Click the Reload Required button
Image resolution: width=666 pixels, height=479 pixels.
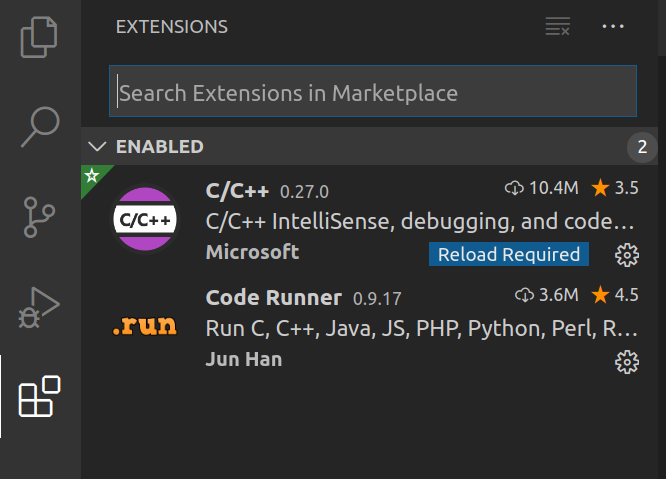coord(509,254)
